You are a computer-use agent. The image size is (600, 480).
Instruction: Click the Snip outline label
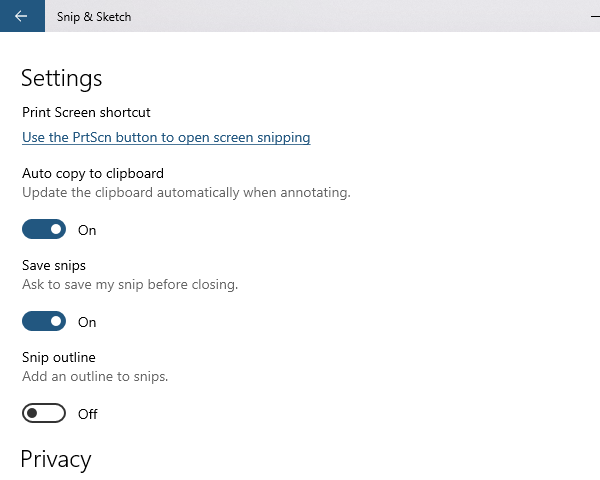click(59, 357)
